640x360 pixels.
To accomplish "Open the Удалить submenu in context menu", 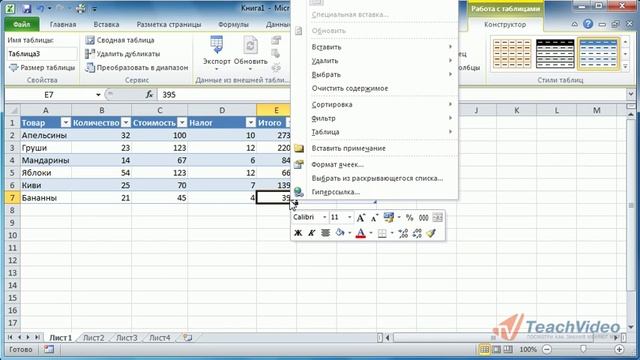I will [x=382, y=61].
